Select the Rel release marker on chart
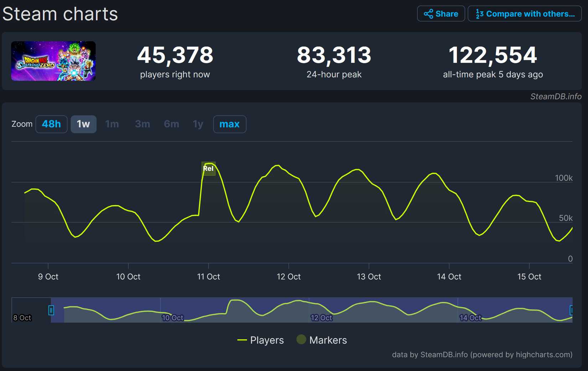 [208, 169]
